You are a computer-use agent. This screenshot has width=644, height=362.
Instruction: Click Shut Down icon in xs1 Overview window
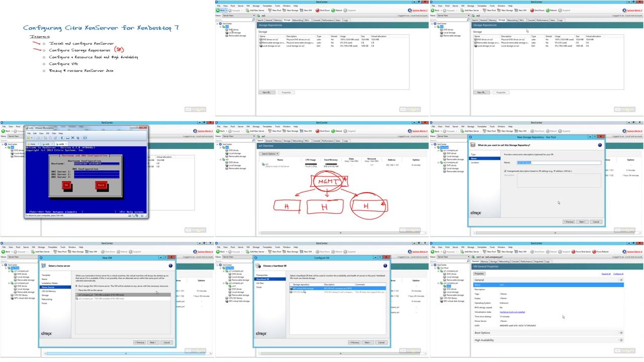click(317, 131)
